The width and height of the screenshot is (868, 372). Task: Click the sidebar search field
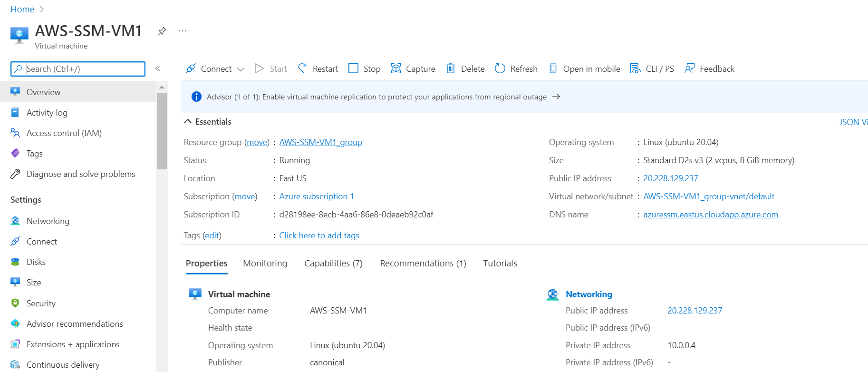[x=78, y=69]
